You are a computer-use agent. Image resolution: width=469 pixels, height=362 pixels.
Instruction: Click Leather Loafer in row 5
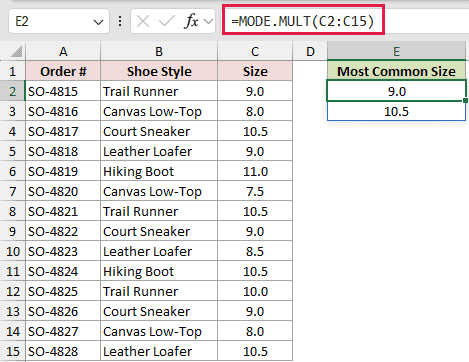click(x=159, y=151)
